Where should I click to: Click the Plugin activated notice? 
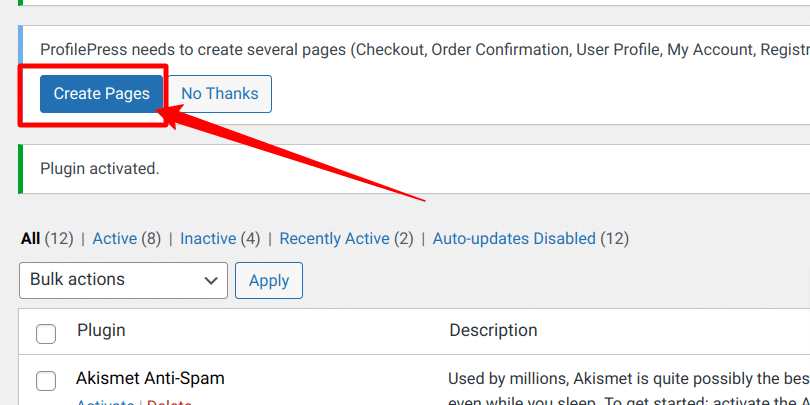click(x=100, y=169)
